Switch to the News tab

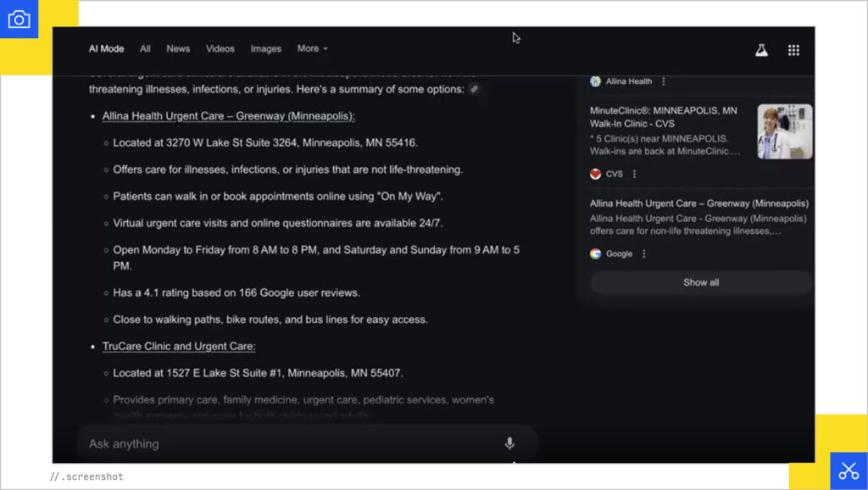tap(178, 48)
